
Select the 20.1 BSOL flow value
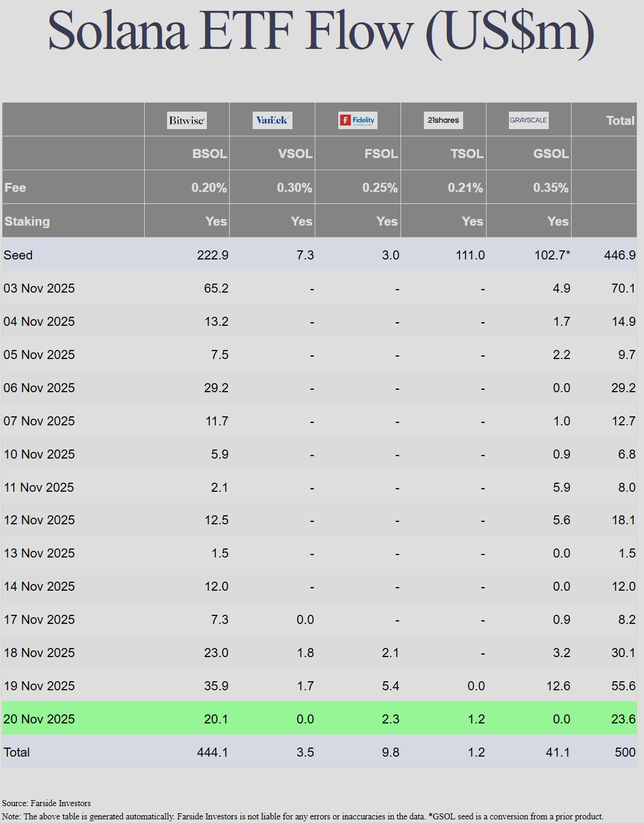(216, 719)
